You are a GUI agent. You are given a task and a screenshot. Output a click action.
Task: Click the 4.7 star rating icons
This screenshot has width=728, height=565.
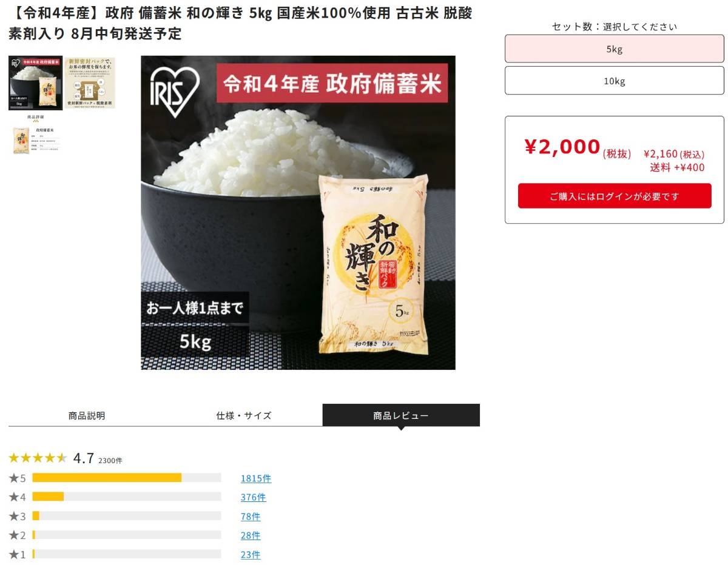[x=38, y=458]
